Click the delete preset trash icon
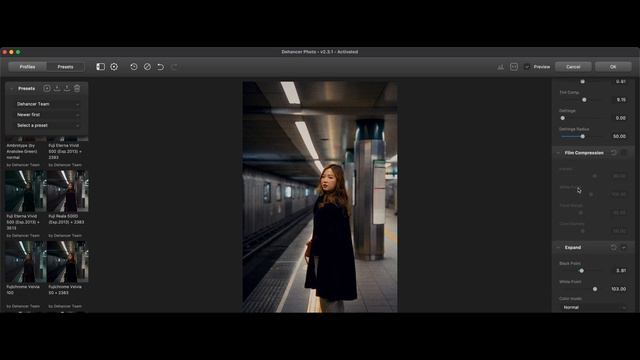 pos(77,89)
